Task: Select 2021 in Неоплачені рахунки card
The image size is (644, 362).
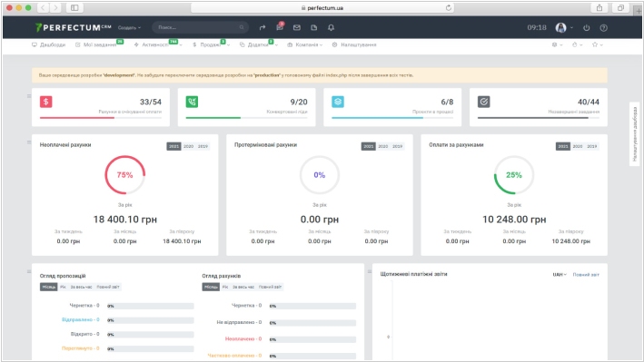Action: (173, 146)
